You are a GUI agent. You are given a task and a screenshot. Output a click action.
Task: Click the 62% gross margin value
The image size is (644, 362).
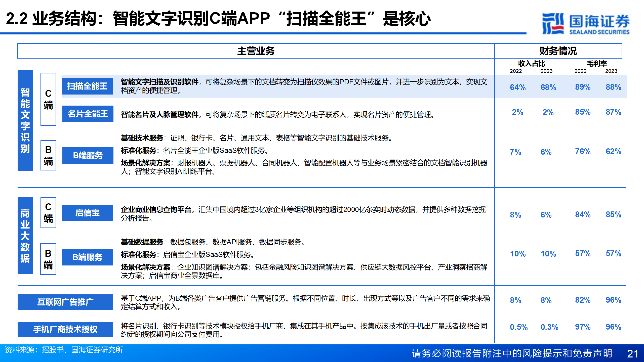point(613,151)
